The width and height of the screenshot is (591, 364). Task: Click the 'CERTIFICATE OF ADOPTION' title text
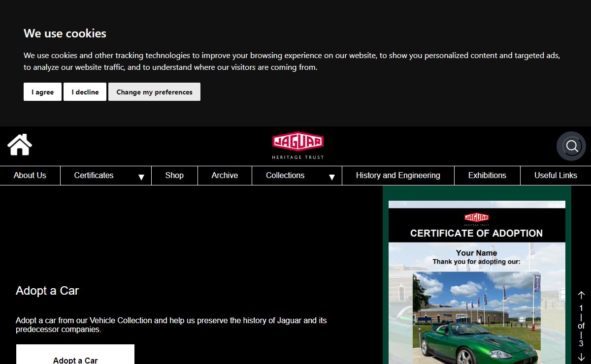pyautogui.click(x=477, y=233)
